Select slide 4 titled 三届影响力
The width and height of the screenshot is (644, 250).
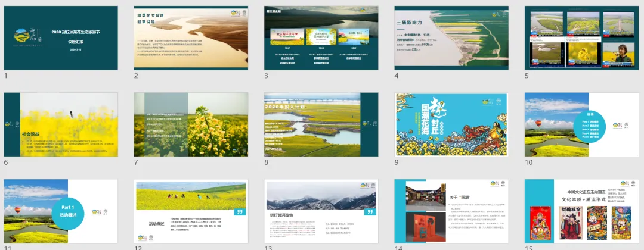coord(451,37)
